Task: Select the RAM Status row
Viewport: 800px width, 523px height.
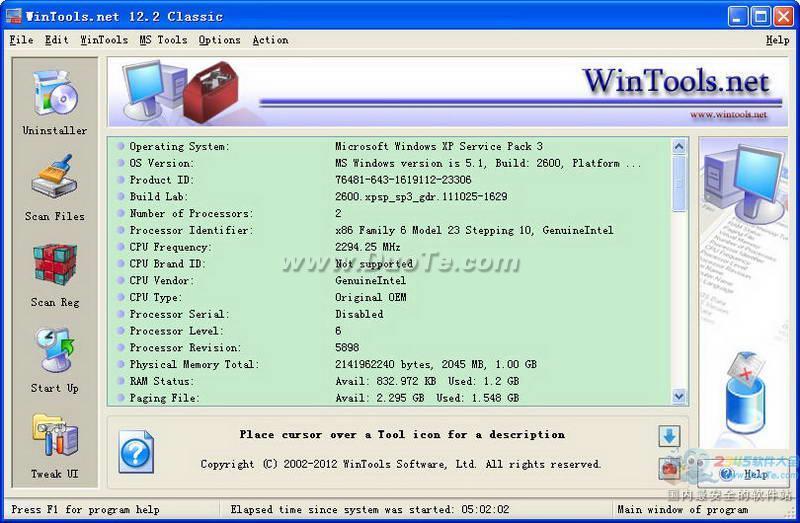Action: [x=390, y=381]
